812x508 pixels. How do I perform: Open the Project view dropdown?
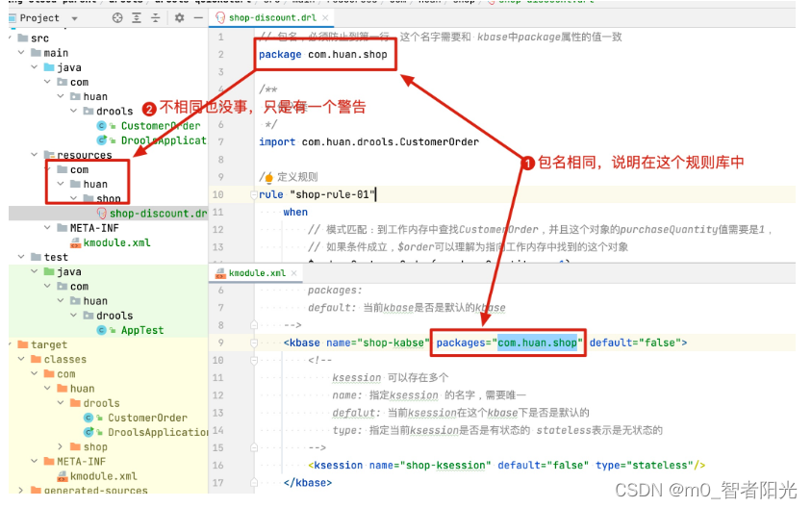(x=75, y=18)
